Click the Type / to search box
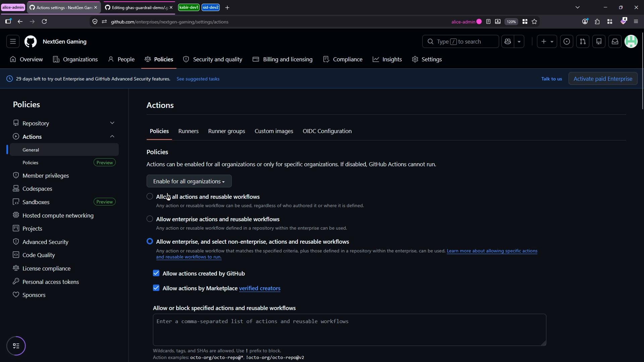644x362 pixels. (461, 42)
